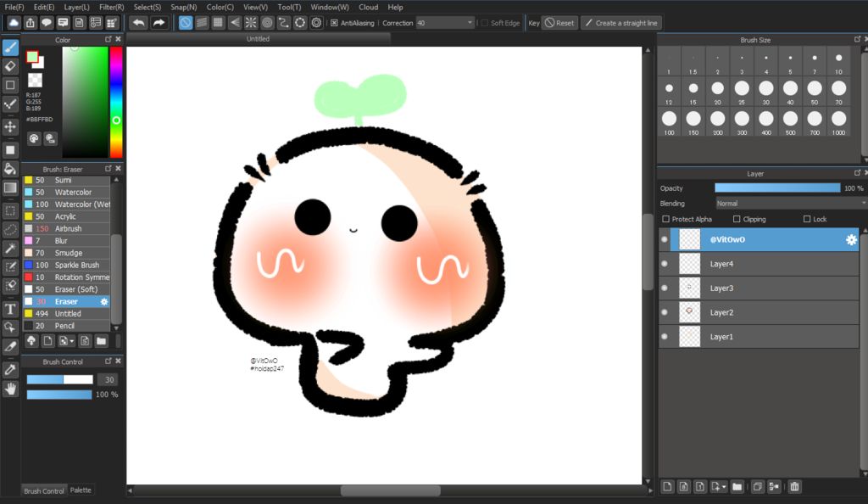The image size is (868, 504).
Task: Open the Layer(L) menu
Action: (76, 7)
